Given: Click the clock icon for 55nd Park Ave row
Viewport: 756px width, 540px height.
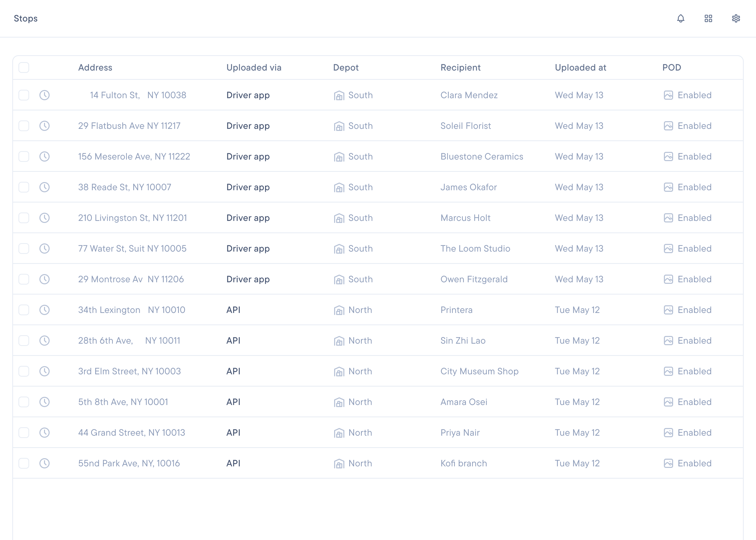Looking at the screenshot, I should pyautogui.click(x=44, y=463).
